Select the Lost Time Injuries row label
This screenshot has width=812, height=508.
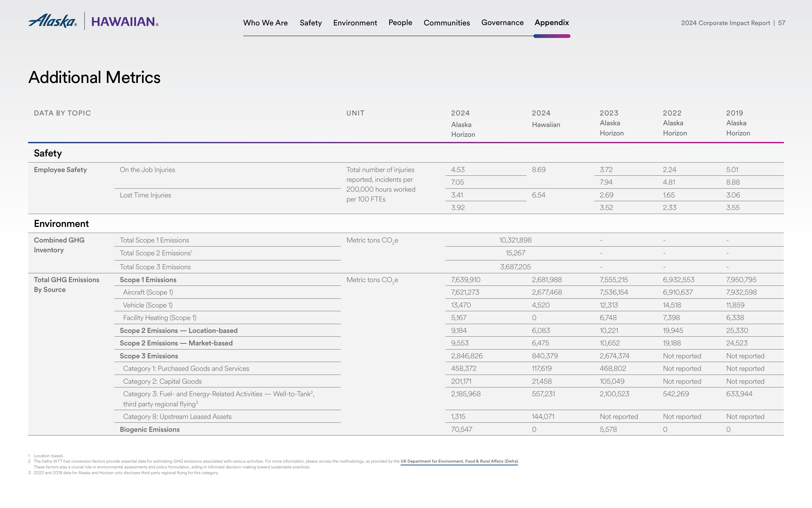(x=145, y=195)
